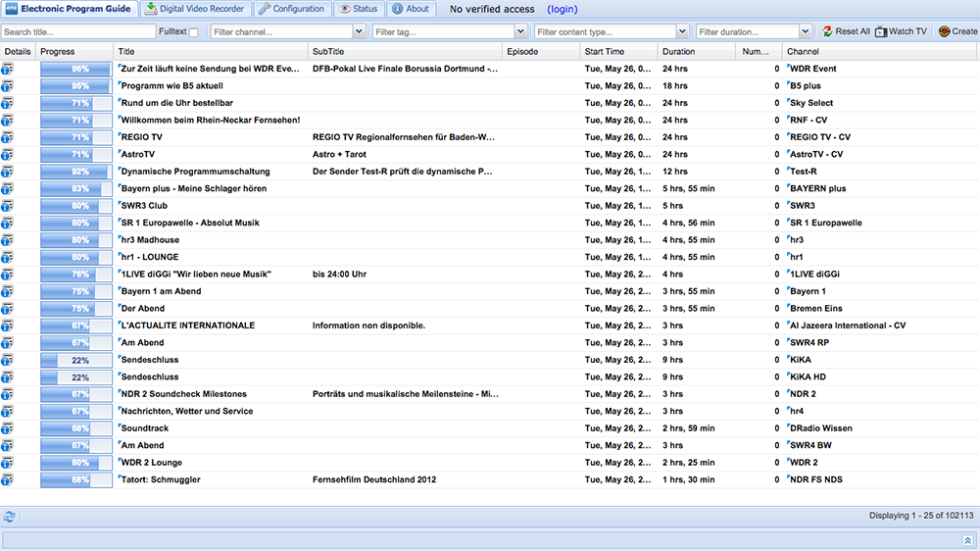
Task: Click the Reset All button
Action: pos(846,31)
